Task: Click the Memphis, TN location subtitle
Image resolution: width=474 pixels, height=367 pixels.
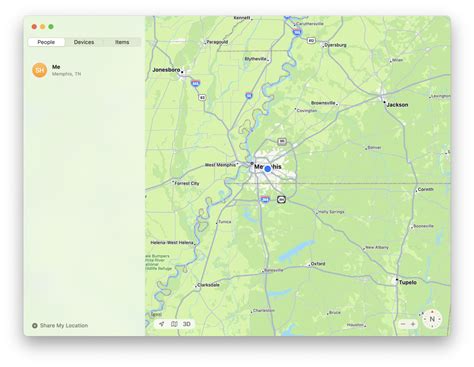Action: [66, 74]
